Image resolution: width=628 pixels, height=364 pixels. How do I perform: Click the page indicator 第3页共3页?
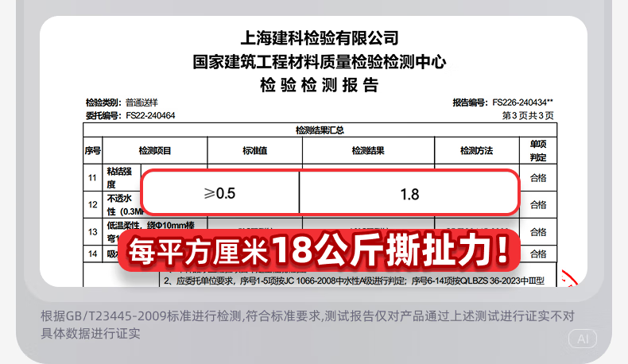pyautogui.click(x=528, y=116)
